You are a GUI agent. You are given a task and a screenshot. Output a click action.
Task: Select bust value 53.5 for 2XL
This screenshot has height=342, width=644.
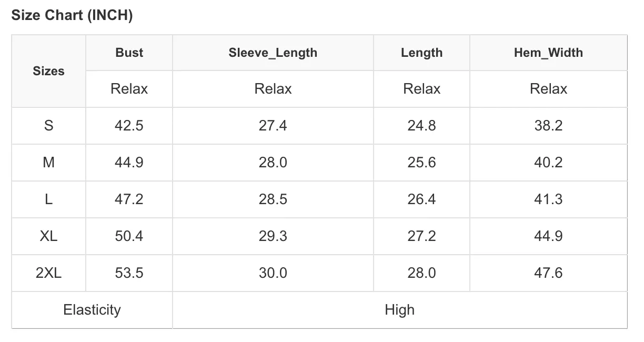(129, 273)
